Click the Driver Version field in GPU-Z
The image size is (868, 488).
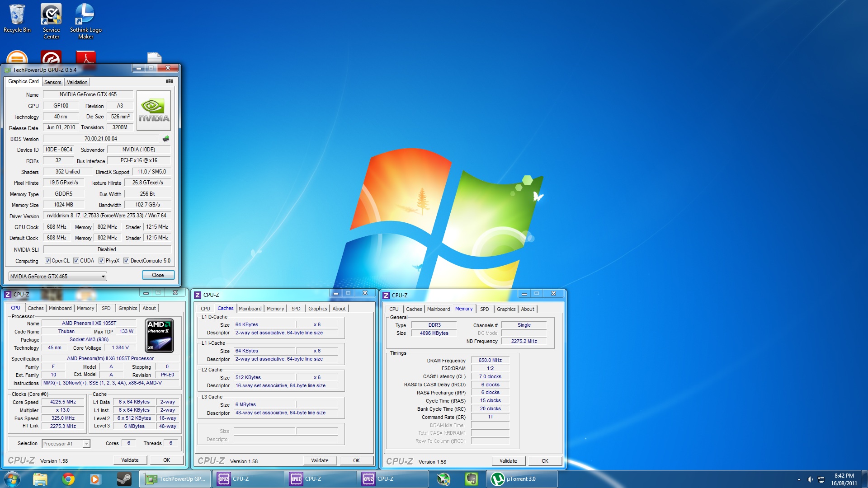107,216
